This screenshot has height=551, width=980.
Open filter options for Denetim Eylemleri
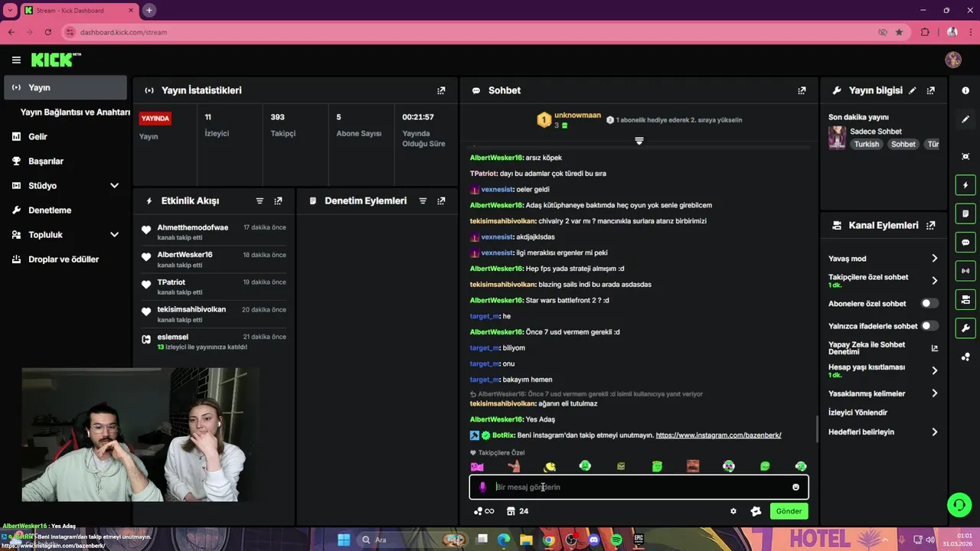(x=423, y=201)
